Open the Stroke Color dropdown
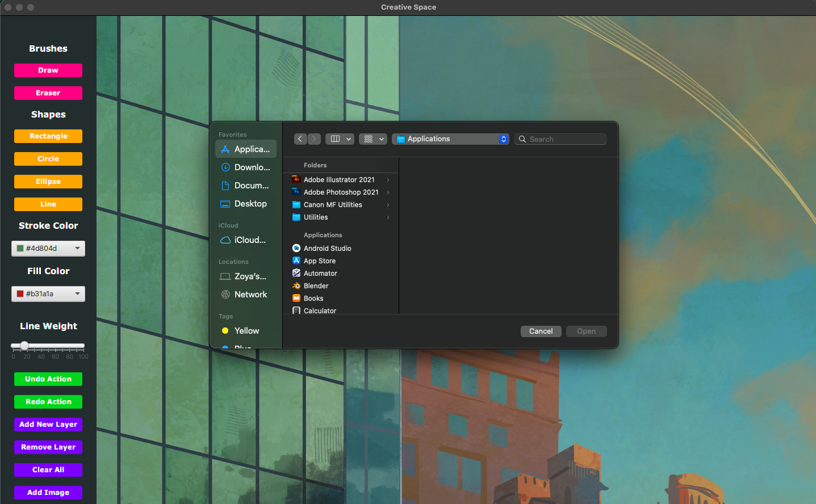This screenshot has width=816, height=504. [48, 249]
